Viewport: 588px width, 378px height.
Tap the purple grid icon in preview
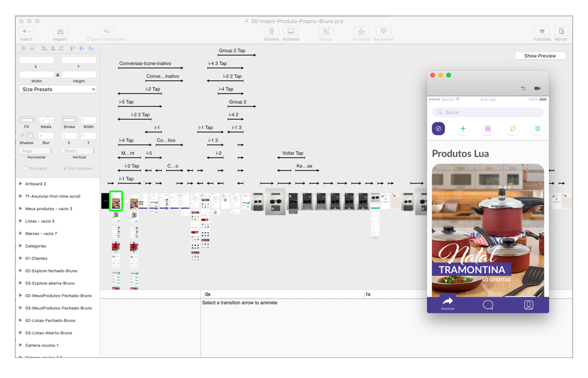488,129
